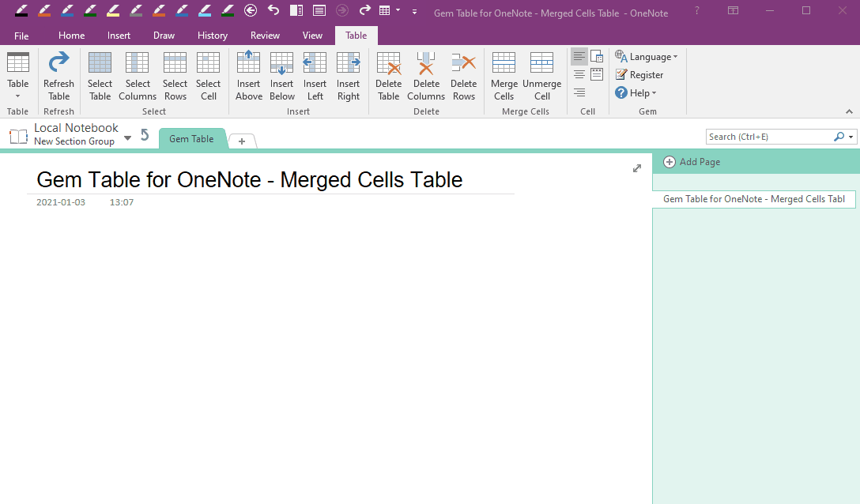Image resolution: width=860 pixels, height=504 pixels.
Task: Open the search scope dropdown arrow
Action: (x=851, y=137)
